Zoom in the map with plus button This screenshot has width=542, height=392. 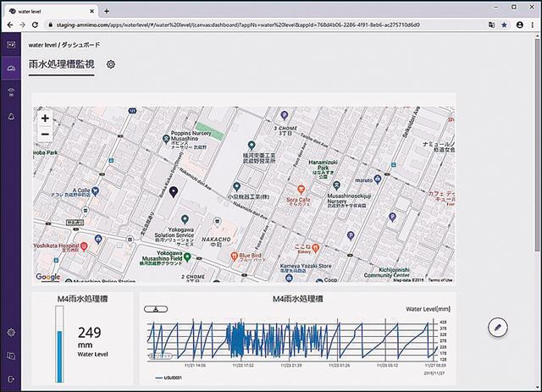tap(45, 119)
